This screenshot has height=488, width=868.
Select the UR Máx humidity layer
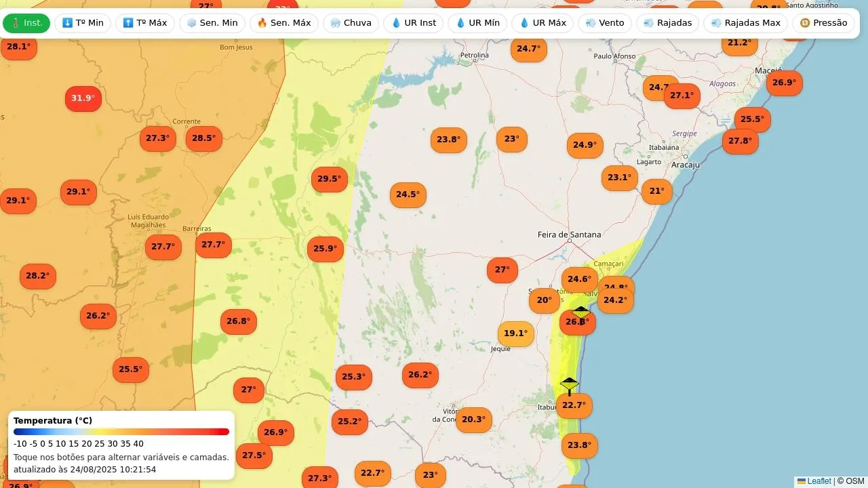(x=542, y=23)
